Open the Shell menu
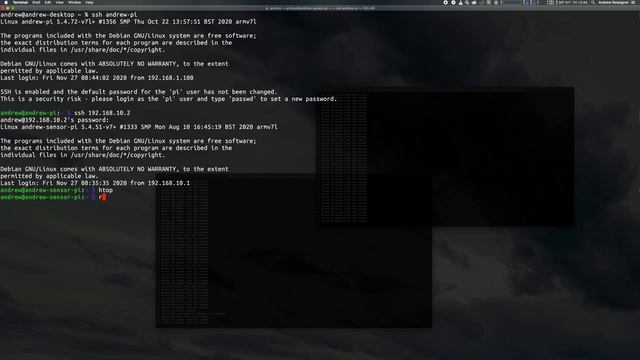 point(36,2)
